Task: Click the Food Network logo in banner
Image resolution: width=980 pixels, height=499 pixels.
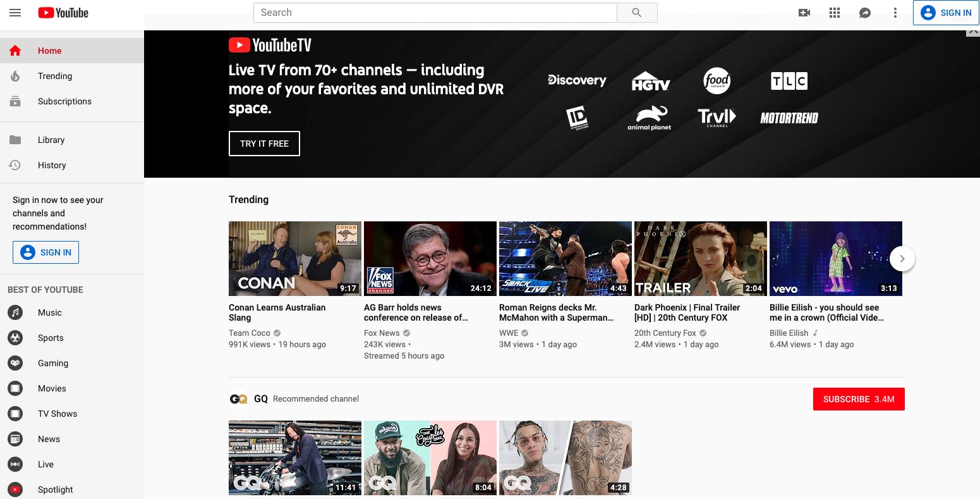Action: point(717,81)
